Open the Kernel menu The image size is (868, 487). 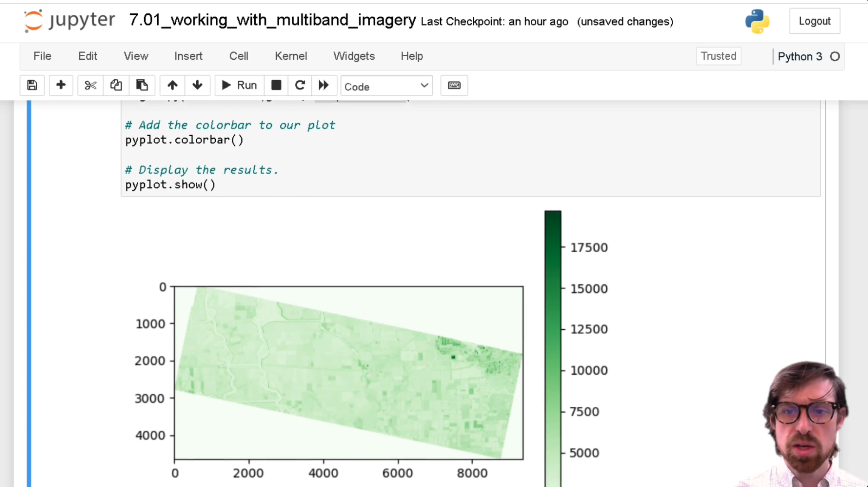click(291, 56)
